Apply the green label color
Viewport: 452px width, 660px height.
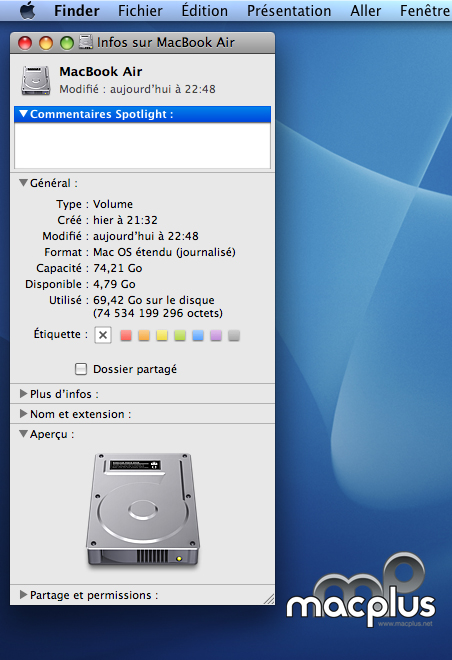(180, 335)
